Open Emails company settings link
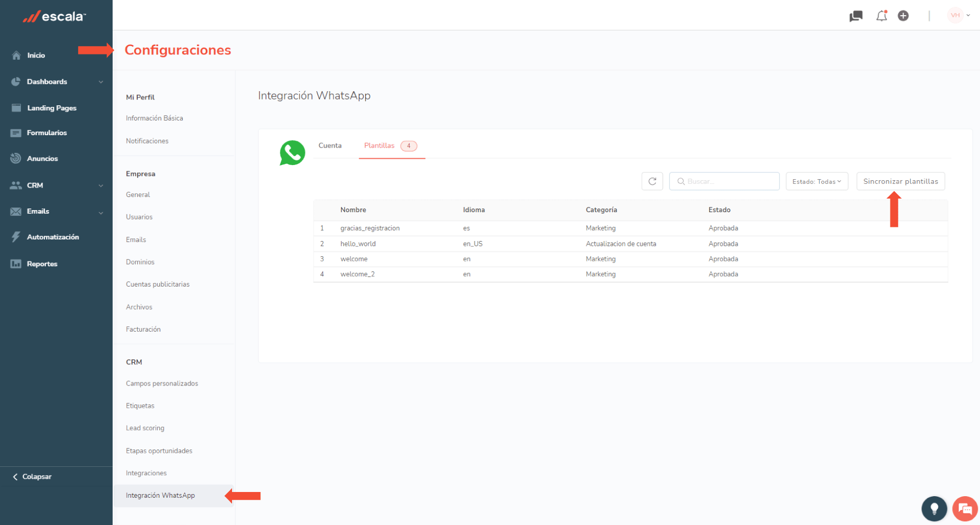The height and width of the screenshot is (525, 980). (x=136, y=240)
